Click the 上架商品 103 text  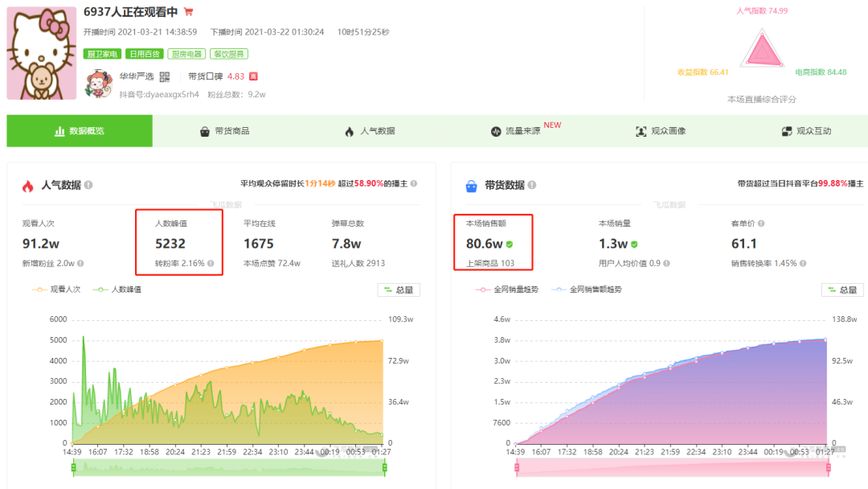(490, 264)
